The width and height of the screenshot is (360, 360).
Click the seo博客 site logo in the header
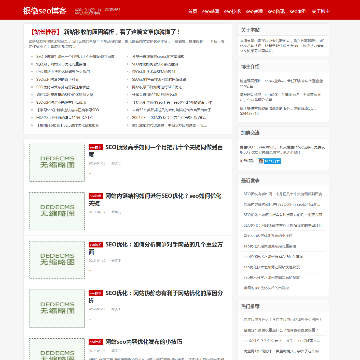45,11
